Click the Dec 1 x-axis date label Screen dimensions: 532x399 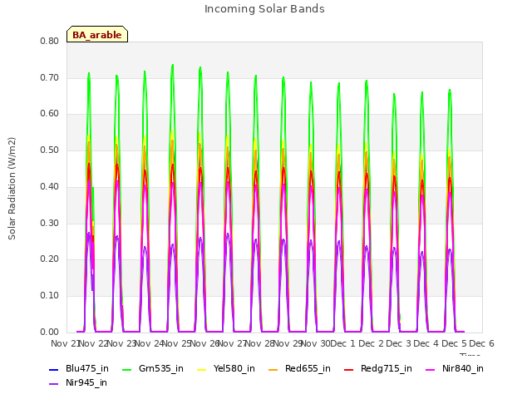(342, 343)
